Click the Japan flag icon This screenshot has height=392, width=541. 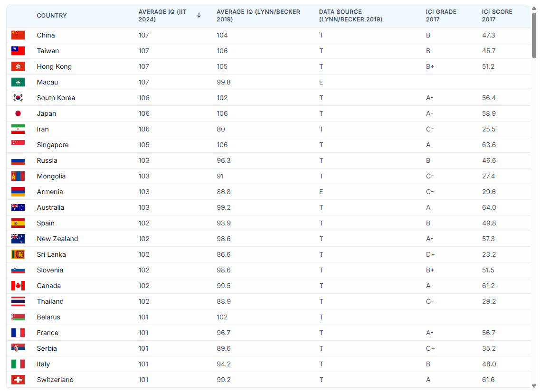tap(18, 113)
